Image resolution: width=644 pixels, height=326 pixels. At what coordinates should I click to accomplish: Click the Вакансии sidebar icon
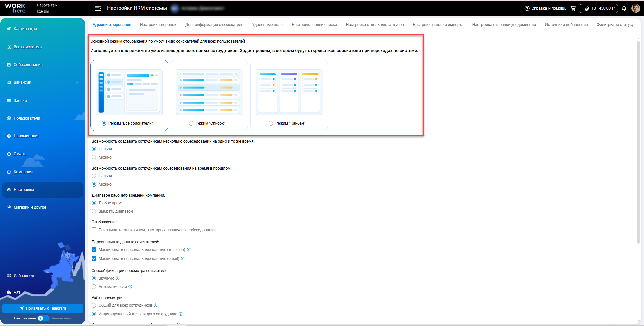coord(9,82)
